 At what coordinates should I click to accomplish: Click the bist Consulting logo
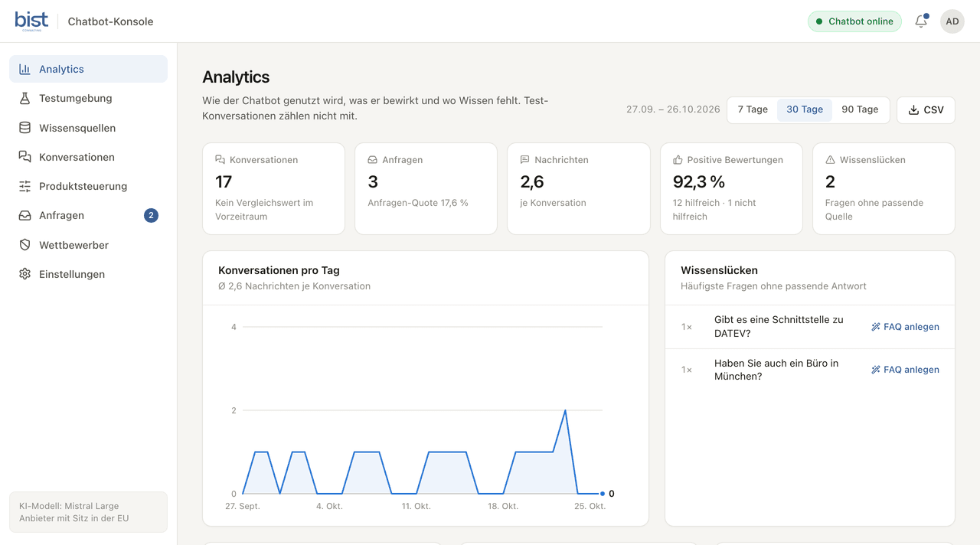[x=31, y=21]
